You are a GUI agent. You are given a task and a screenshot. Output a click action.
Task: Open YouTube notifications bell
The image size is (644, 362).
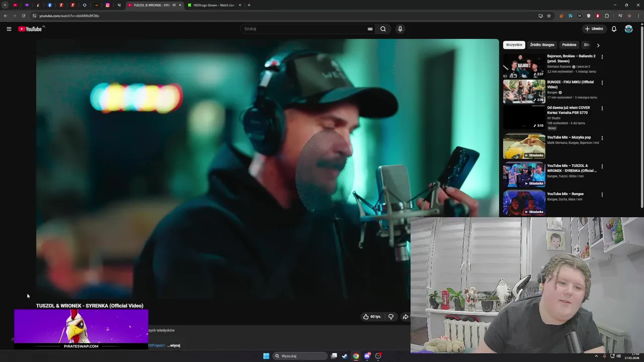tap(614, 29)
